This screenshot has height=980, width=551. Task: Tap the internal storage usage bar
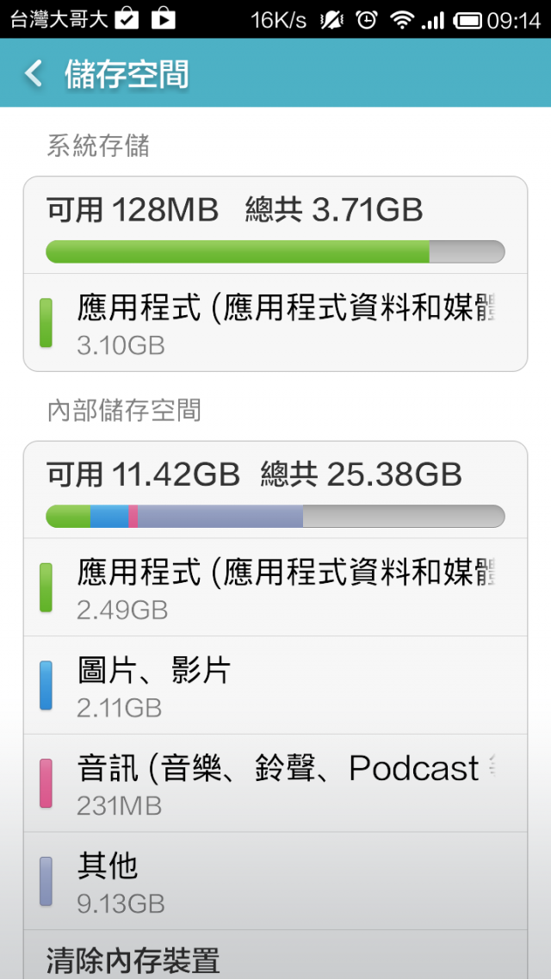click(275, 516)
